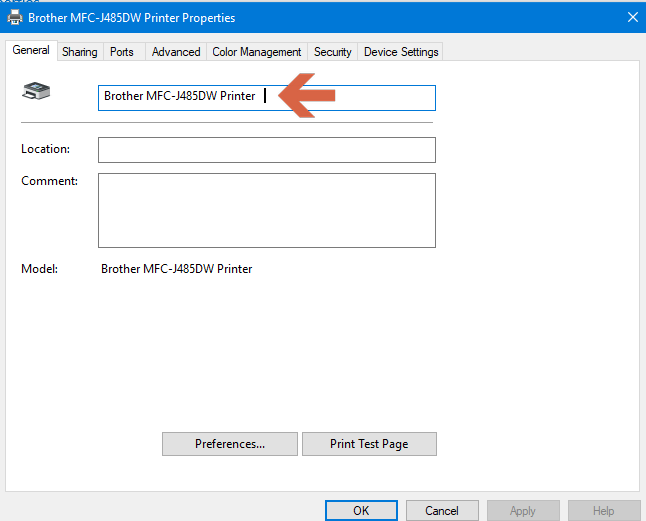Click the Model label
The height and width of the screenshot is (521, 646).
pyautogui.click(x=40, y=269)
